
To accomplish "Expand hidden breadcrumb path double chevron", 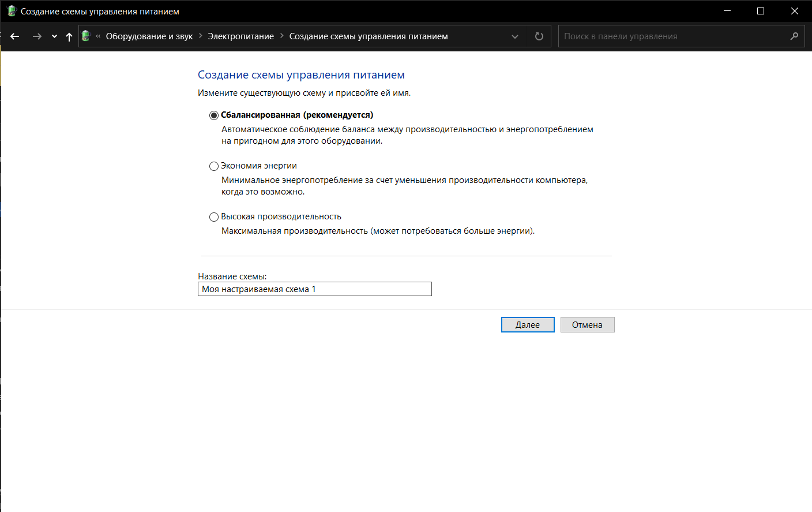I will (98, 36).
